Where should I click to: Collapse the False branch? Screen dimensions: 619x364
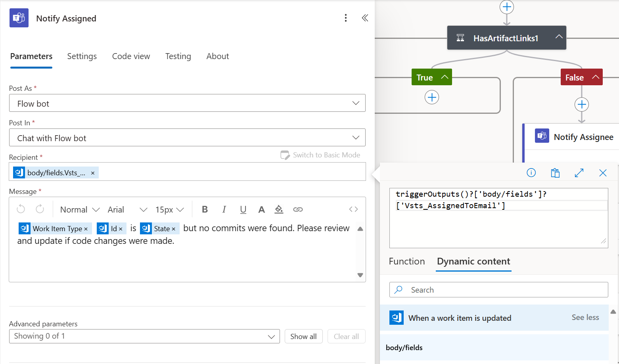(595, 77)
